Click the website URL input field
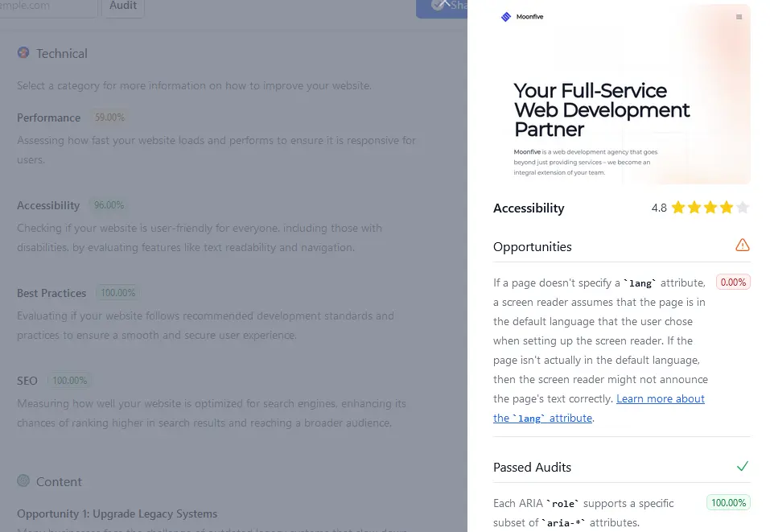 point(48,6)
